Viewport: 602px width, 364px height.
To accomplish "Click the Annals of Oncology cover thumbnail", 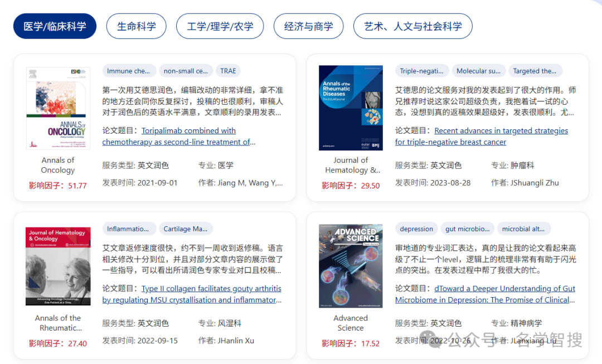I will pyautogui.click(x=58, y=108).
